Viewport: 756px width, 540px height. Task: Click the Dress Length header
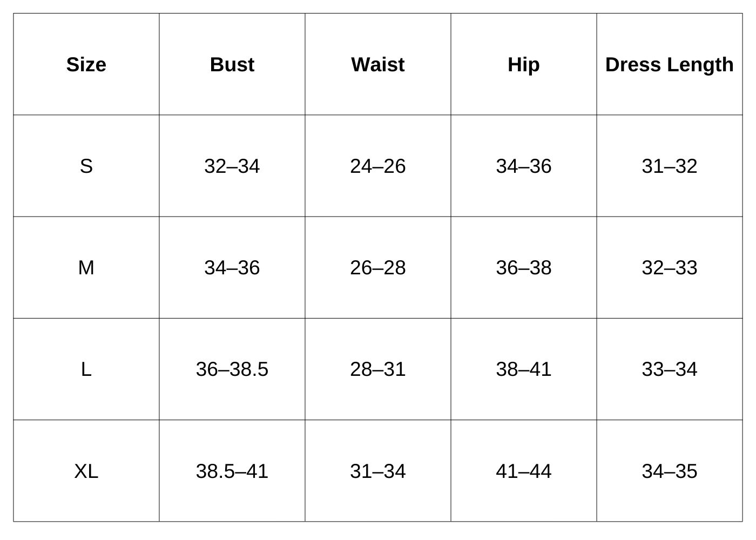[670, 65]
